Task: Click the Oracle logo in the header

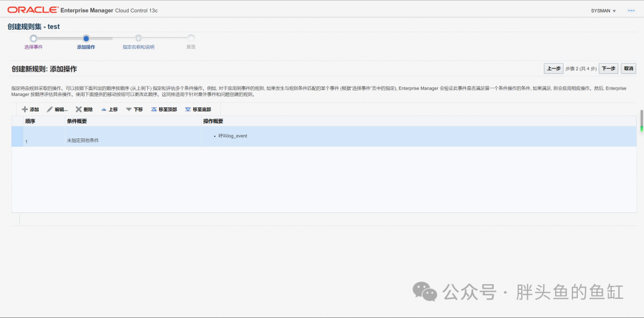Action: 32,10
